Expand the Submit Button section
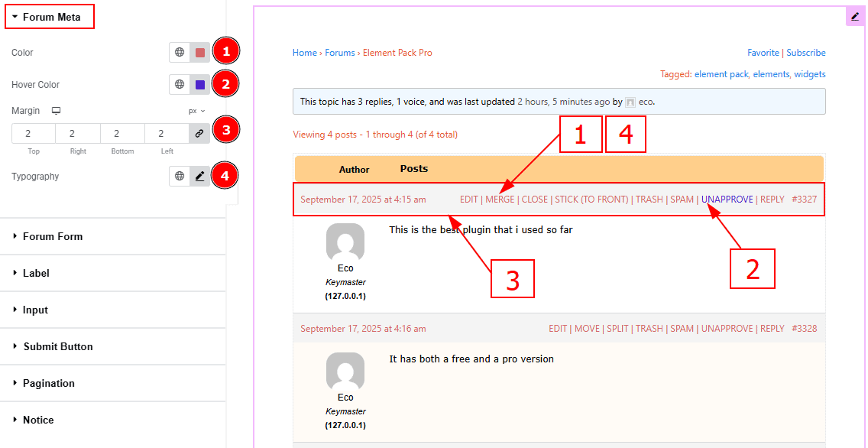This screenshot has width=868, height=448. point(113,346)
